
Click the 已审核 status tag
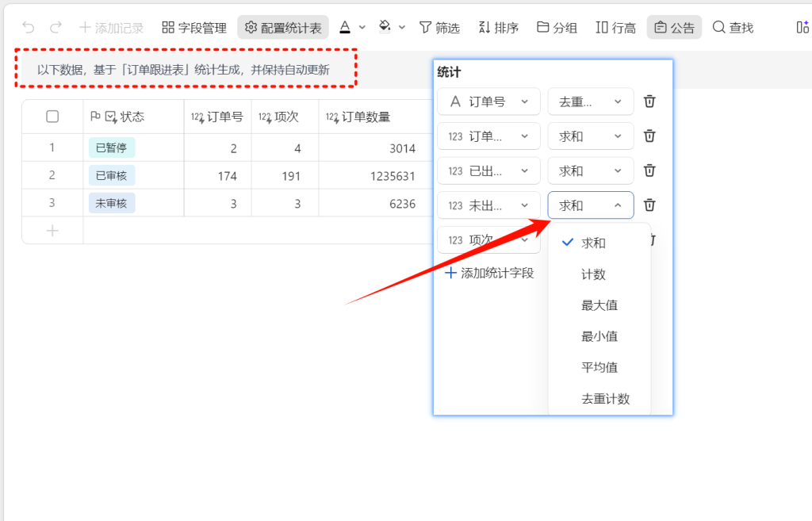(111, 175)
